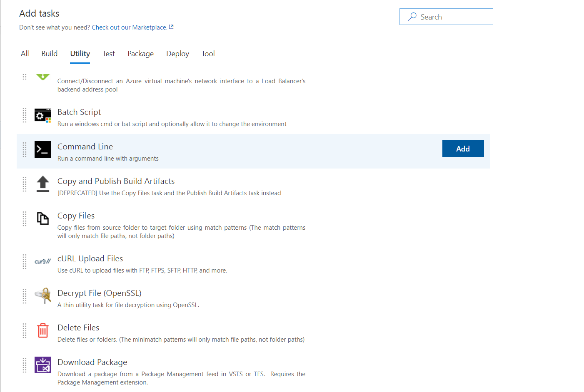Viewport: 584px width, 392px height.
Task: Click the 'Use cURL to upload files' description
Action: tap(142, 270)
